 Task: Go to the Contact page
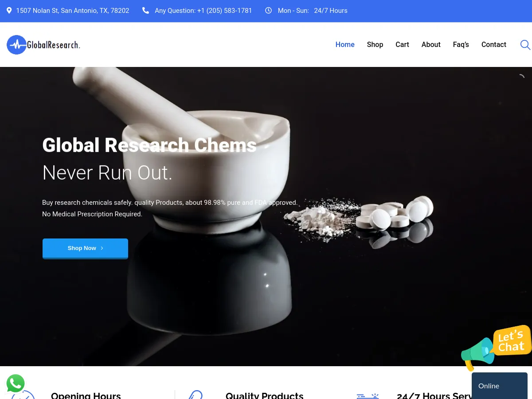(493, 44)
